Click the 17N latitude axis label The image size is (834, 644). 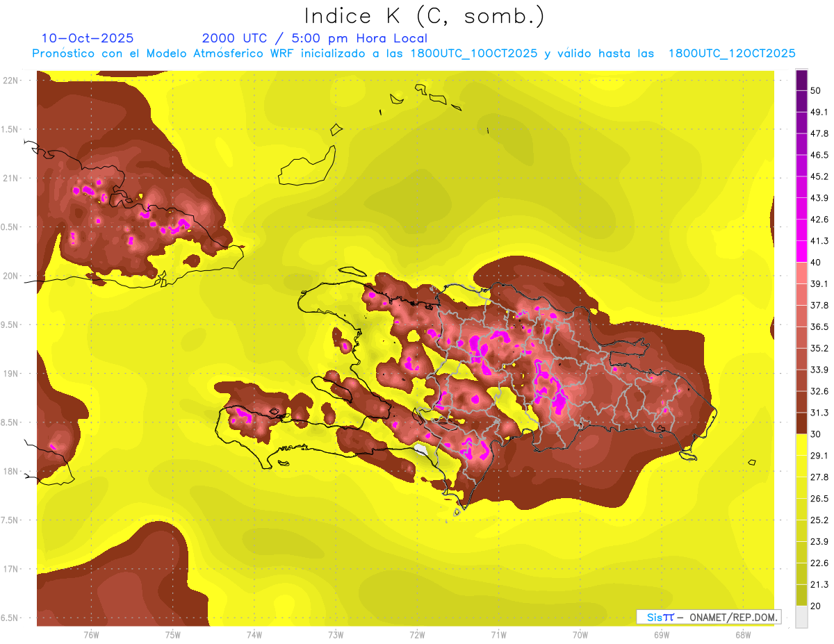(x=10, y=569)
